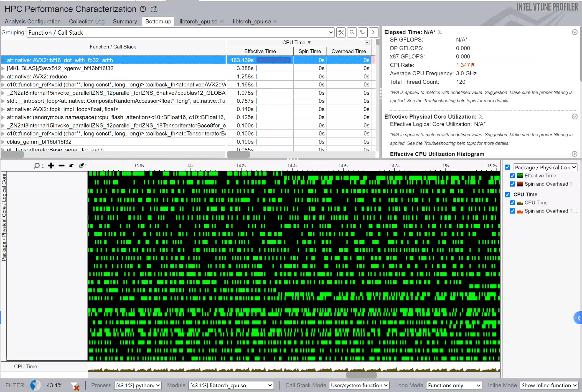Uncheck CPU Time Spin and Overhead checkbox

pyautogui.click(x=512, y=211)
